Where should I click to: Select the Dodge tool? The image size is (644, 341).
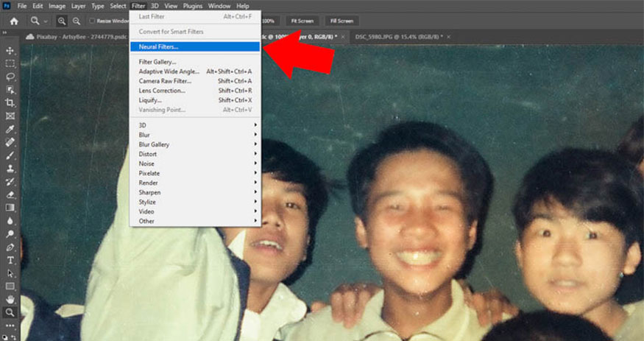[x=10, y=233]
